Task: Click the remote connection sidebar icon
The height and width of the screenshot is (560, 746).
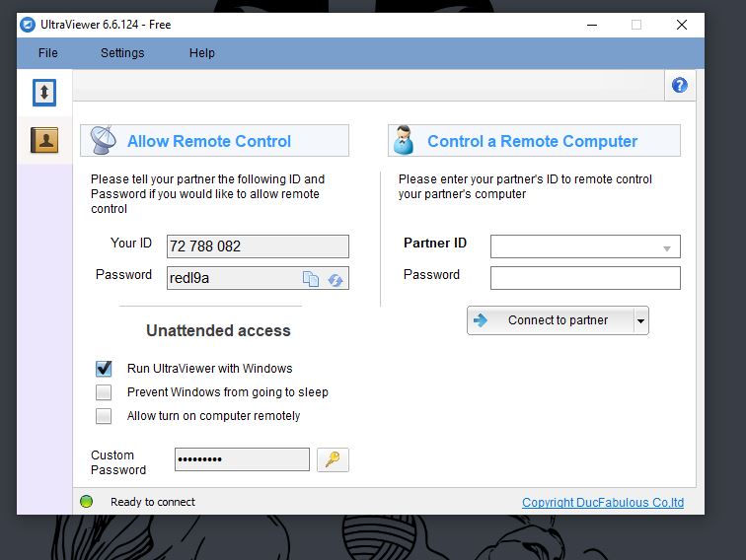Action: click(44, 93)
